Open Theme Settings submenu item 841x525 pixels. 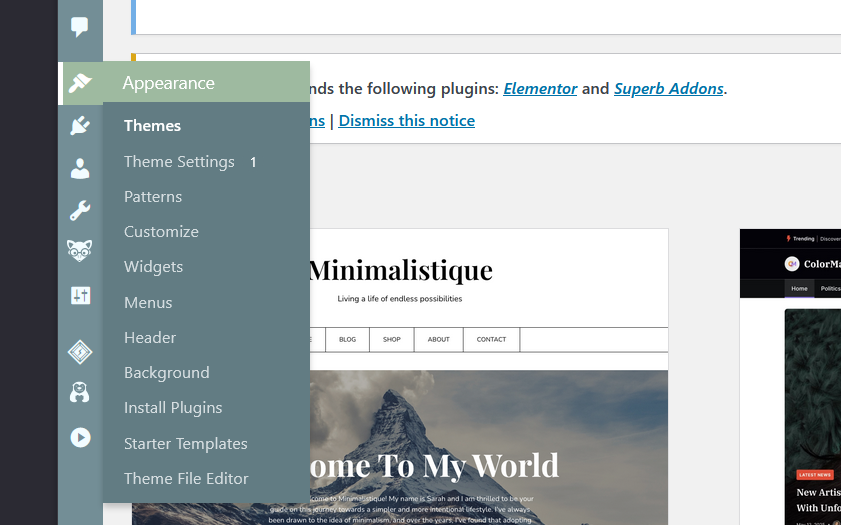[x=179, y=162]
